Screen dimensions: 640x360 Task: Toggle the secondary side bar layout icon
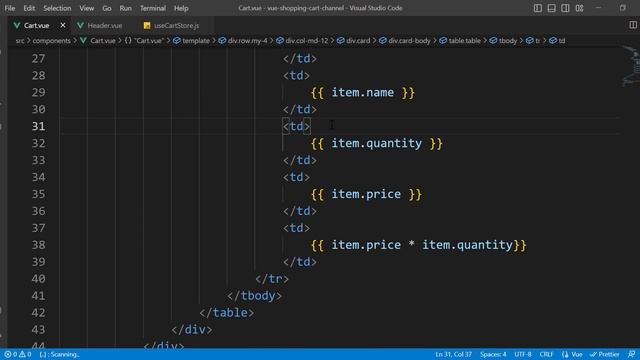click(565, 8)
